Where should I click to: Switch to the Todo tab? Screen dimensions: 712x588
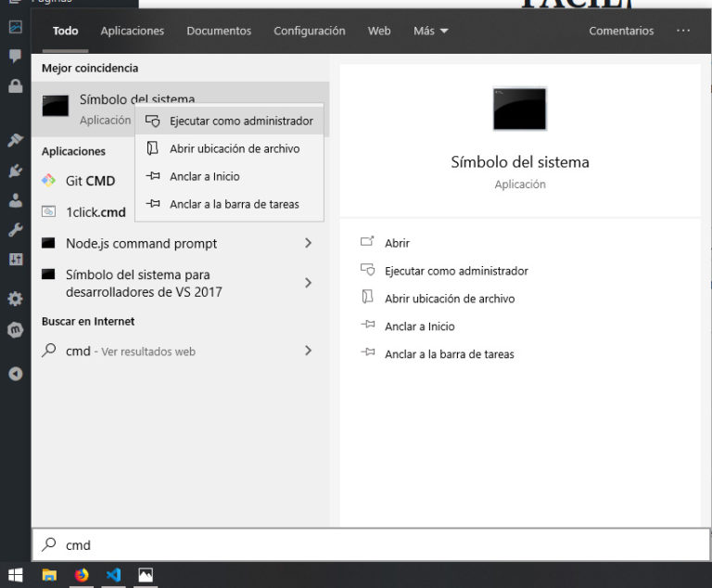pyautogui.click(x=66, y=31)
